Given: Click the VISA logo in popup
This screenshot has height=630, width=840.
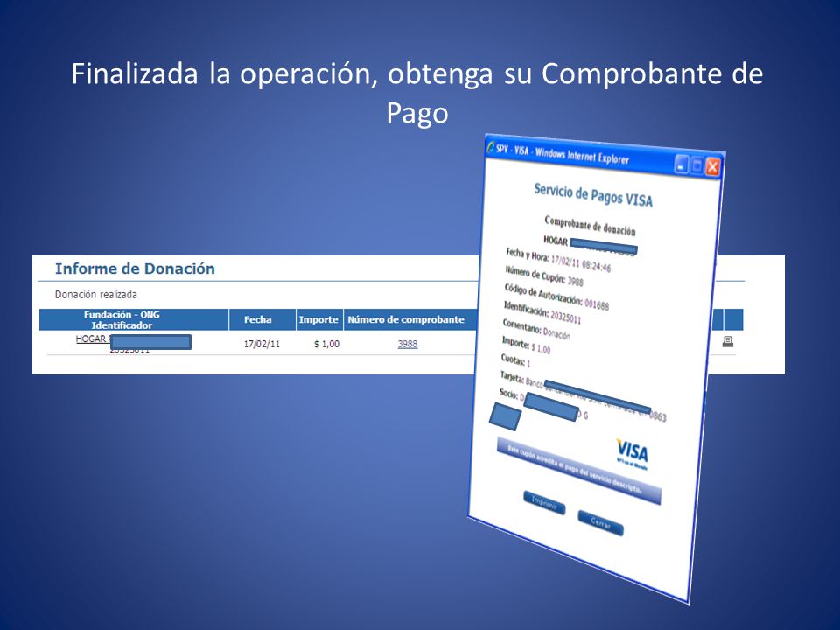Looking at the screenshot, I should pyautogui.click(x=632, y=454).
